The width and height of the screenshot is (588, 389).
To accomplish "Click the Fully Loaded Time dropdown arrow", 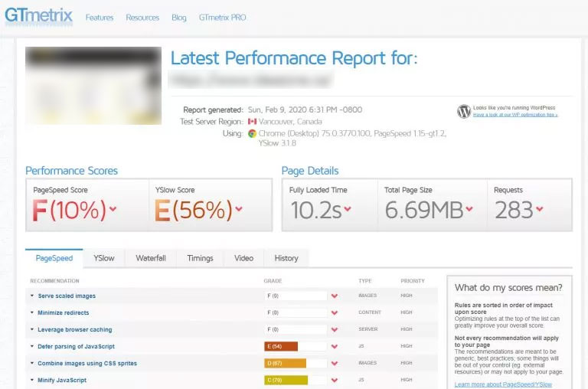I will [348, 208].
